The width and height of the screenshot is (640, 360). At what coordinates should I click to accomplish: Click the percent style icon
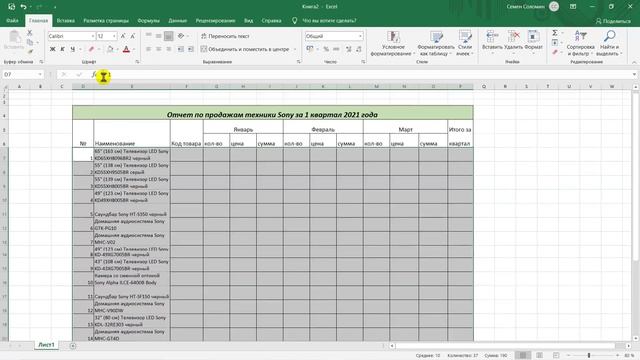[x=326, y=49]
